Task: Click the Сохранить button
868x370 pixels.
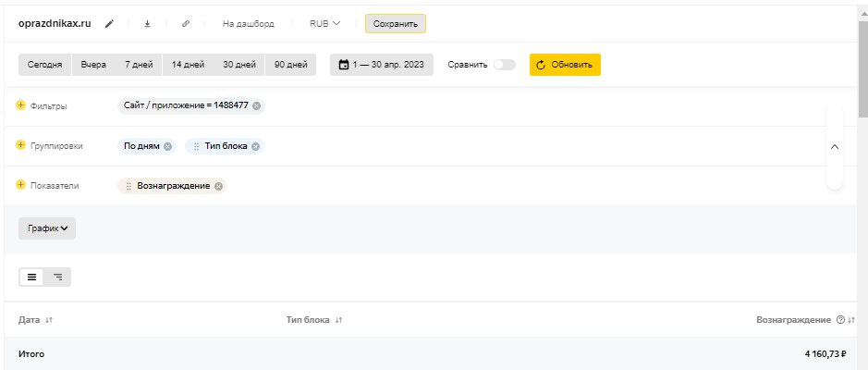Action: [x=396, y=24]
